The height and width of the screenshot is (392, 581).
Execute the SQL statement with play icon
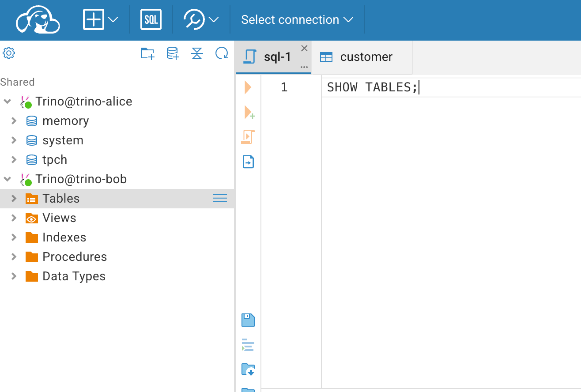coord(248,87)
